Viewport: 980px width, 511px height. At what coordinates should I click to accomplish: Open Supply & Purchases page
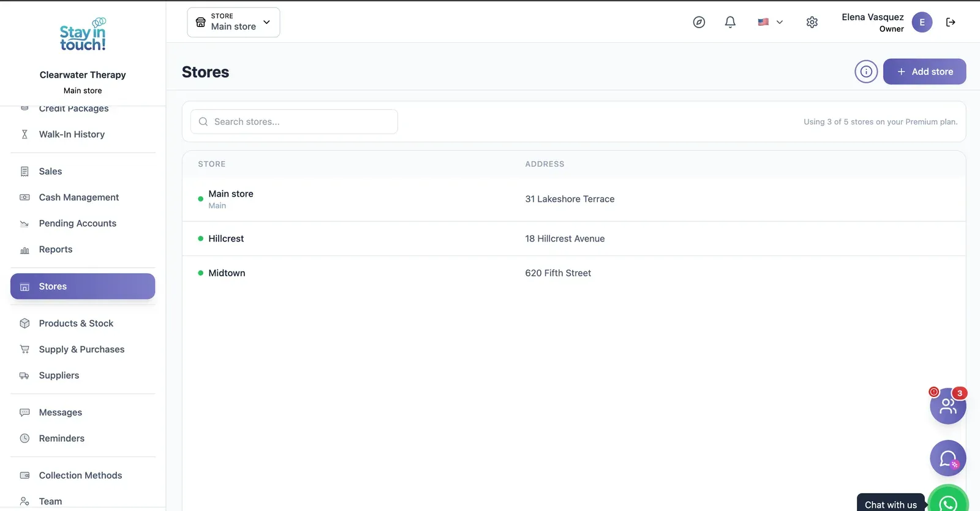[83, 349]
